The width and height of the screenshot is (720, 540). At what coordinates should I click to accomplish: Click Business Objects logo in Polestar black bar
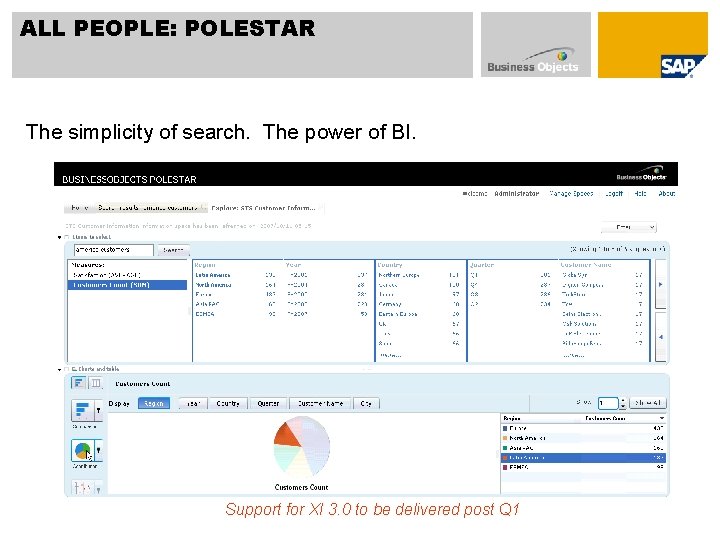(x=641, y=174)
